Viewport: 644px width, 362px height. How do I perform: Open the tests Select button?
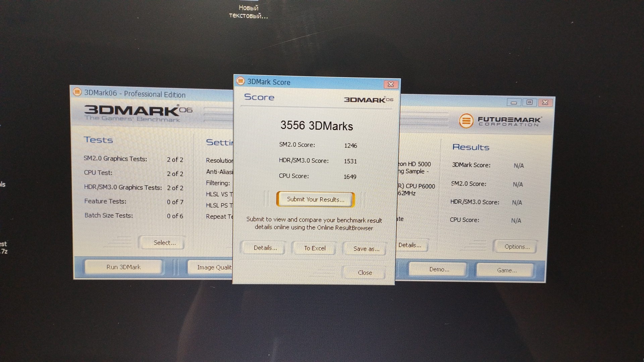[x=164, y=243]
